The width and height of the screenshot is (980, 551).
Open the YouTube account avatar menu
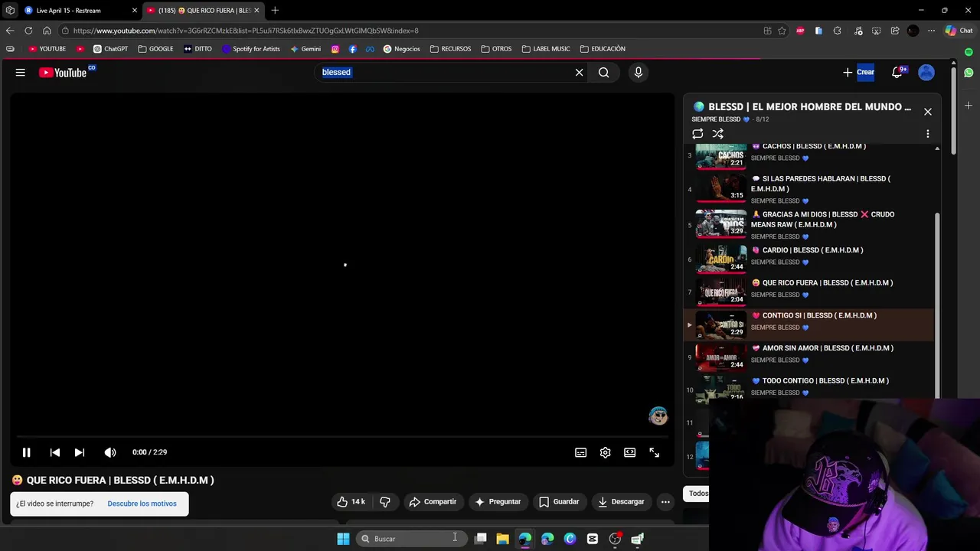tap(926, 72)
